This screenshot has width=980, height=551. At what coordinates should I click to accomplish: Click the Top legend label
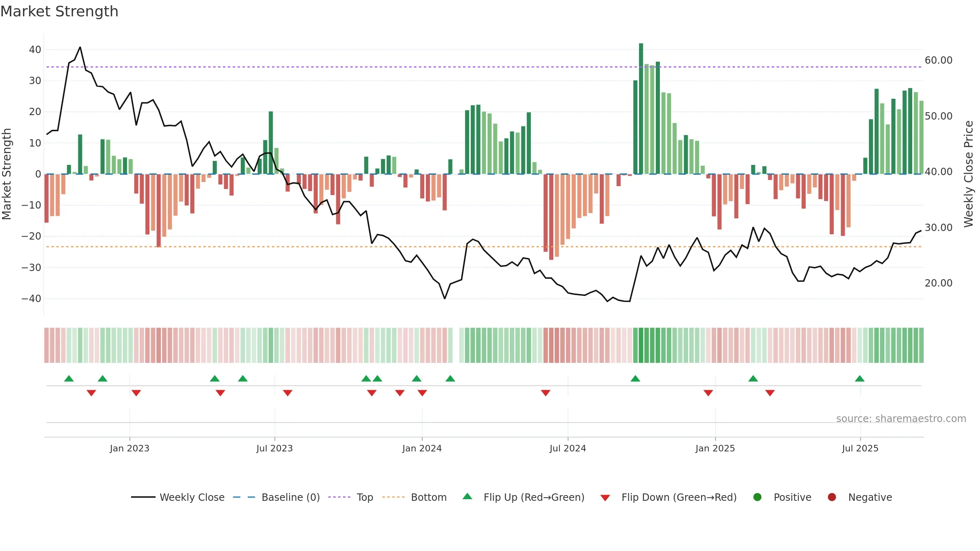point(365,497)
